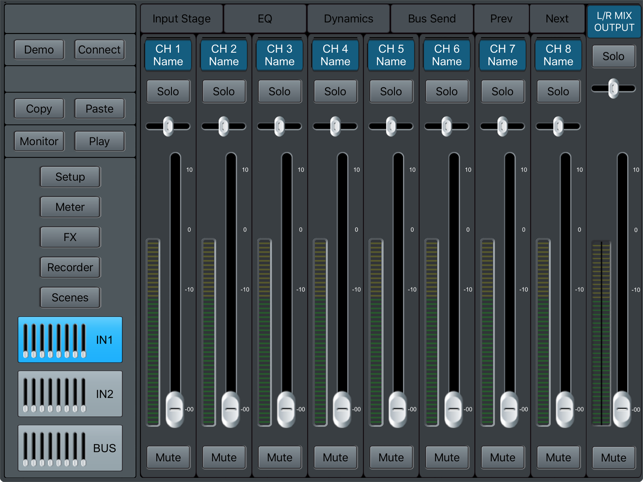Click the CH 8 Name label
This screenshot has height=482, width=643.
[559, 55]
